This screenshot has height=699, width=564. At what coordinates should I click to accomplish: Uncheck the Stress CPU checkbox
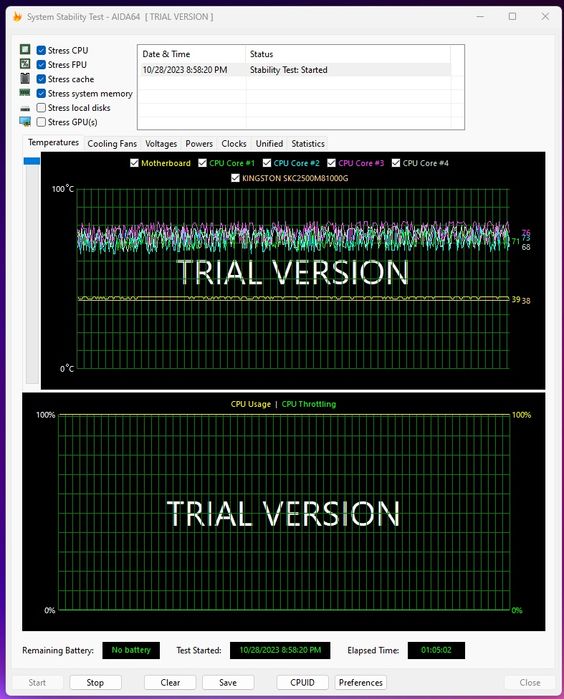click(41, 50)
